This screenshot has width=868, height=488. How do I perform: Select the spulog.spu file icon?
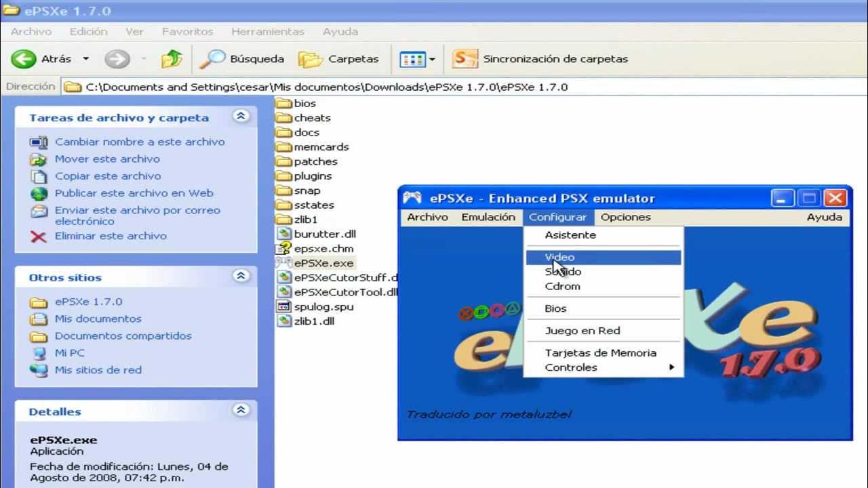[283, 307]
